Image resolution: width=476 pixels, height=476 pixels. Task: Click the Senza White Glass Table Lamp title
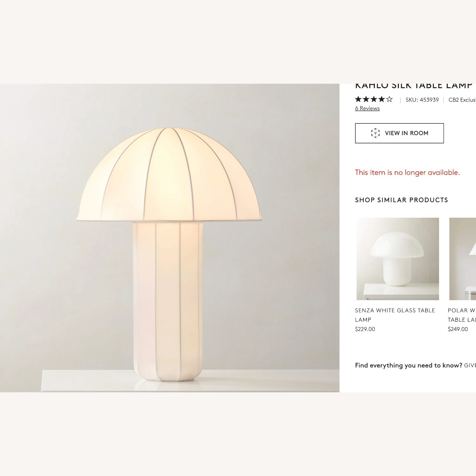tap(395, 315)
